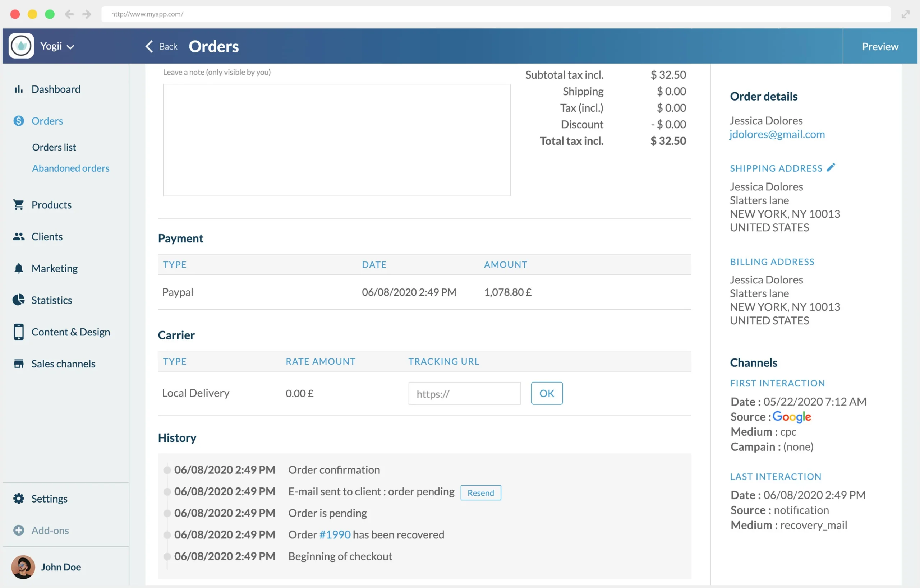The image size is (920, 588).
Task: Click the Products shopping cart icon
Action: click(18, 205)
